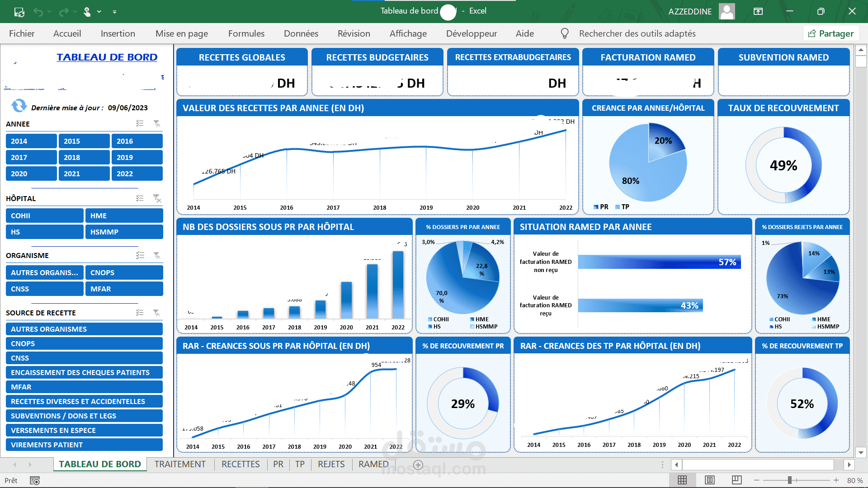Click Rechercher des outils adaptés search field
The image size is (868, 488).
tap(637, 33)
